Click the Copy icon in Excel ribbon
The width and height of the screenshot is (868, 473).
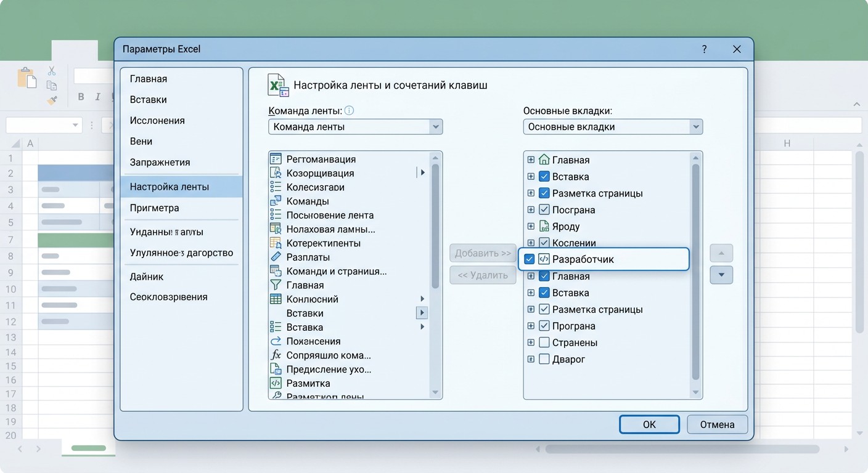(52, 86)
